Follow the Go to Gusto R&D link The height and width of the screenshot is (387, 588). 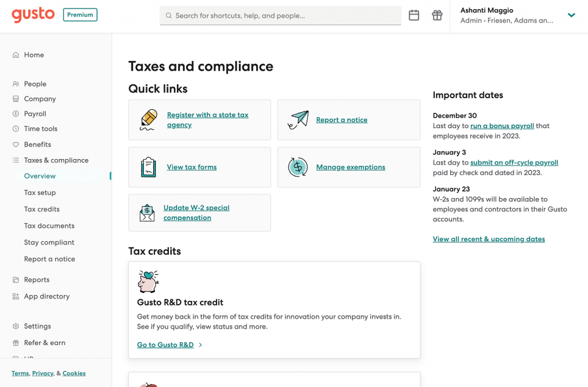pyautogui.click(x=165, y=345)
